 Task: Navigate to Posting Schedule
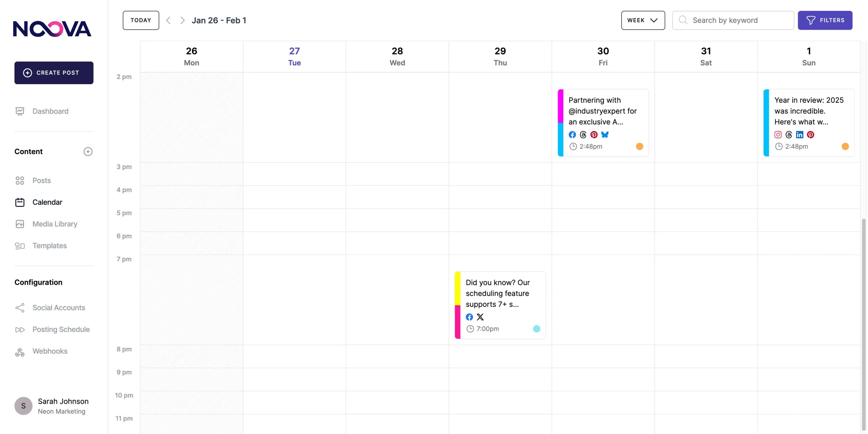[61, 329]
